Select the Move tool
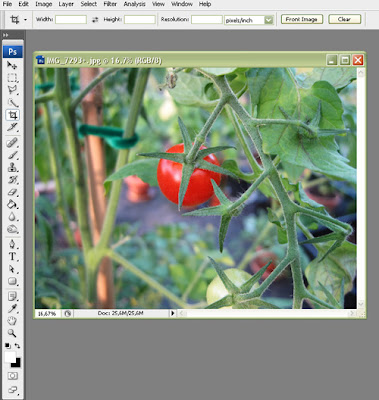379x400 pixels. [x=13, y=65]
